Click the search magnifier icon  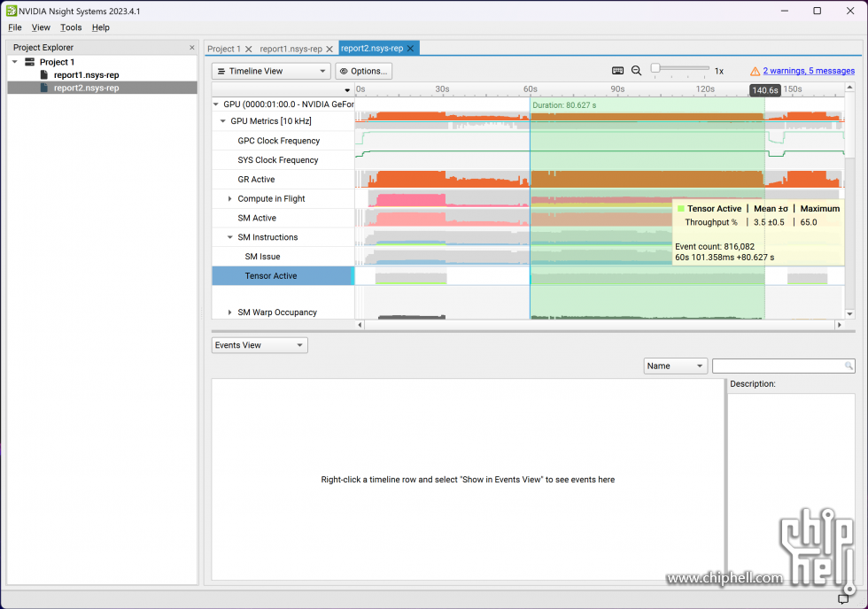click(849, 366)
